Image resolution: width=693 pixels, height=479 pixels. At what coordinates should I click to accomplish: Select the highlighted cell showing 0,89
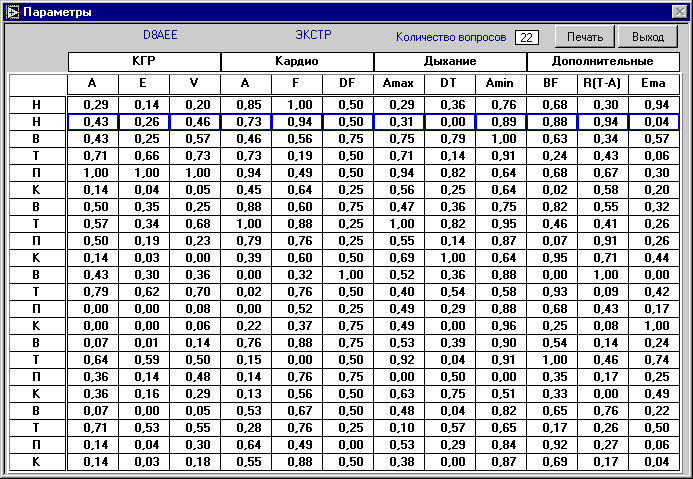tap(500, 122)
